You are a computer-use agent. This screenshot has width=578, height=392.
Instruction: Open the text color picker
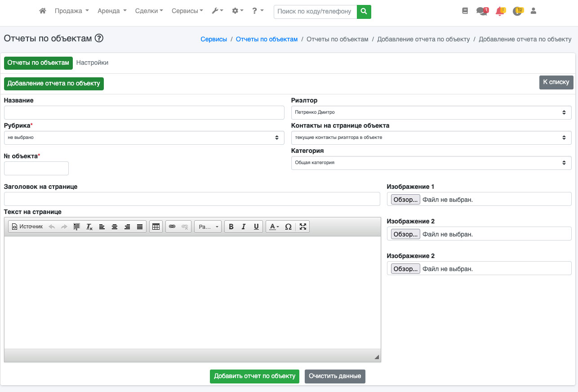tap(273, 227)
